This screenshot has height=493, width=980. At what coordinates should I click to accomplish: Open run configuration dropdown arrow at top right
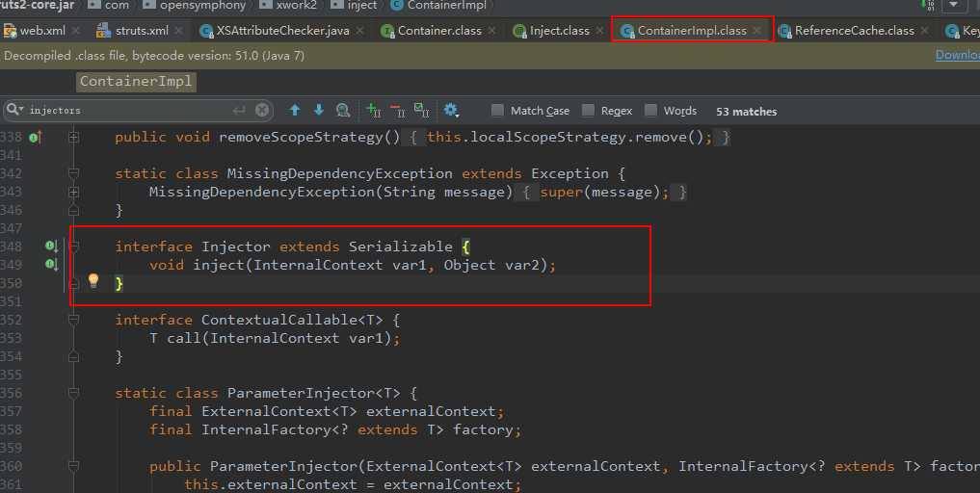(x=954, y=5)
